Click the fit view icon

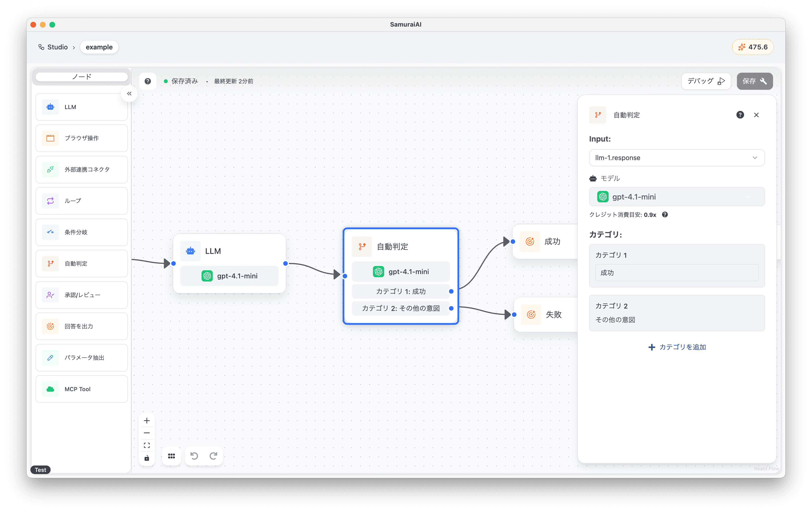(147, 445)
